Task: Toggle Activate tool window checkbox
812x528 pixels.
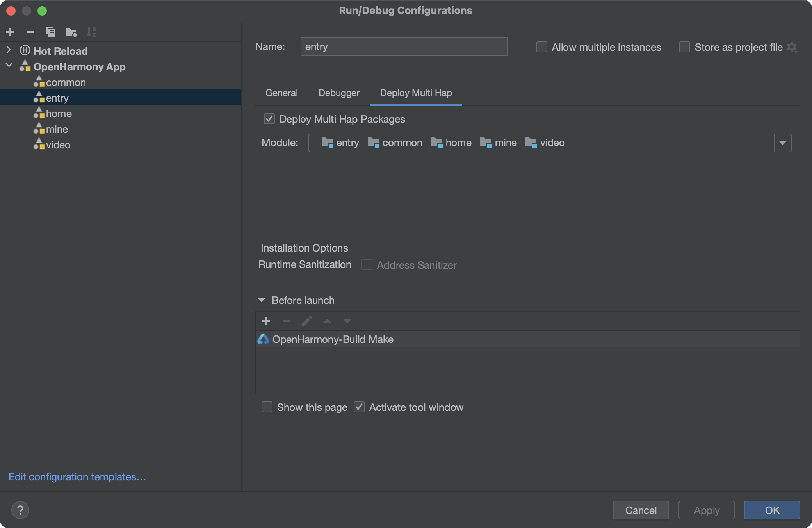Action: [x=359, y=407]
